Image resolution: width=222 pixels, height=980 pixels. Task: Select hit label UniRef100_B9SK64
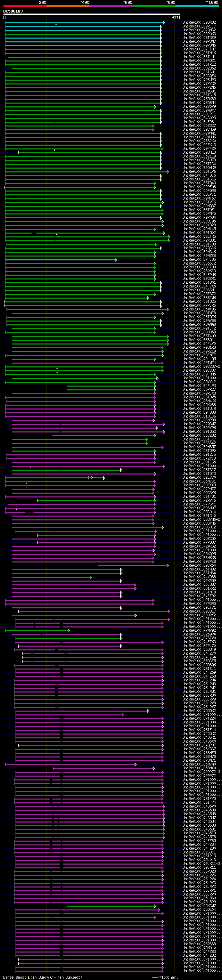pos(199,566)
